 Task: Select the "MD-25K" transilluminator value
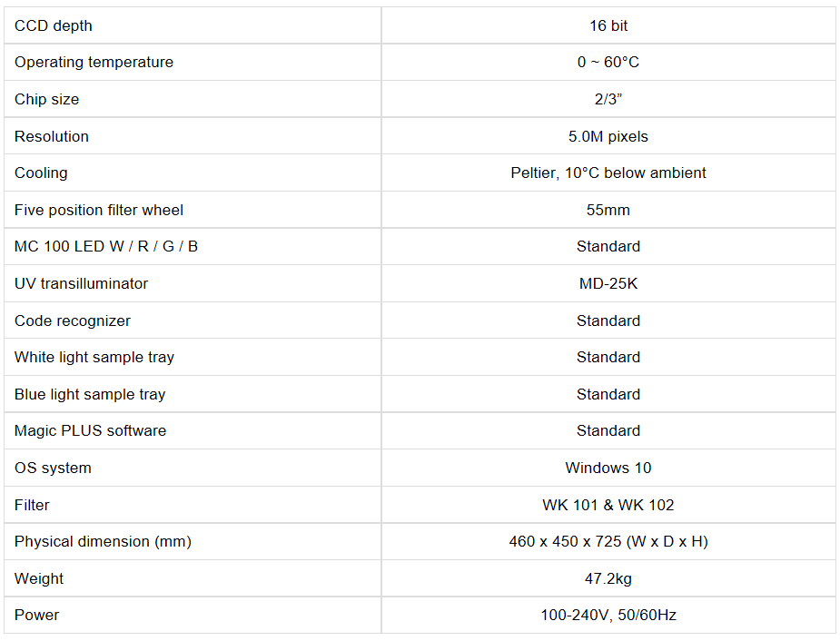coord(608,283)
